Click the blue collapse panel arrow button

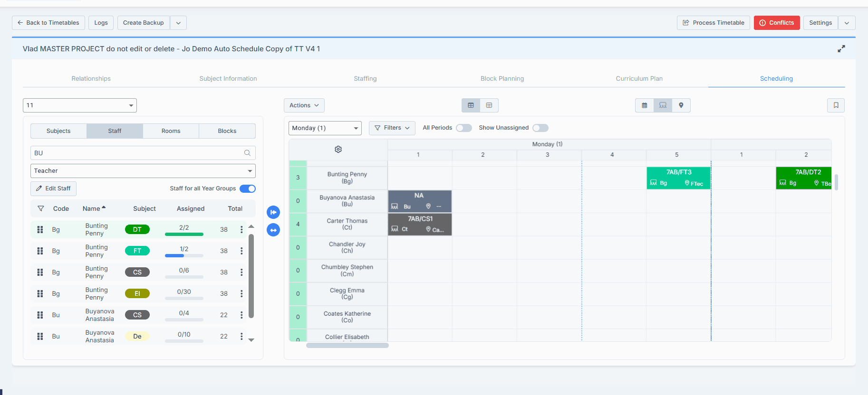[x=273, y=212]
